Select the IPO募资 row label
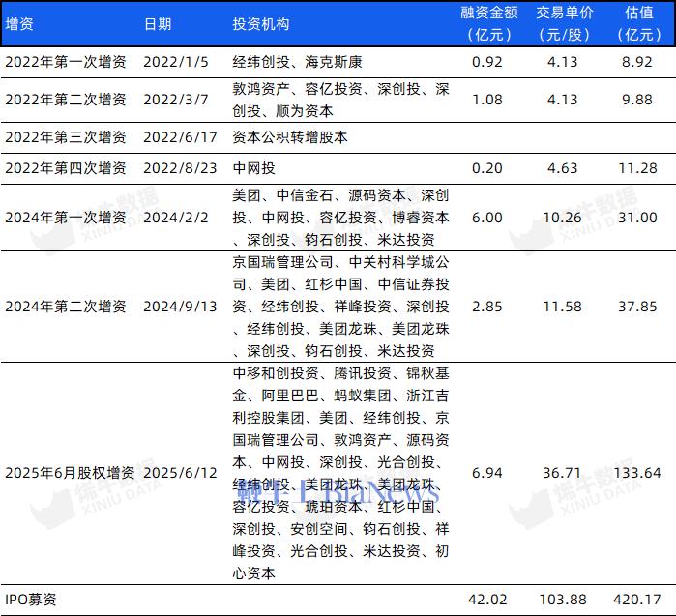676x616 pixels. [x=31, y=600]
